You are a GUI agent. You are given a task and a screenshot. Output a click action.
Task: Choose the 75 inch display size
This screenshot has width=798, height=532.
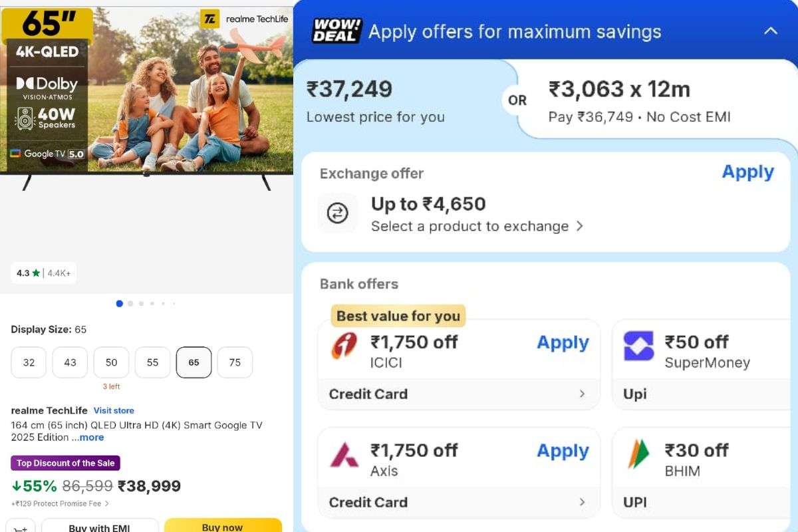tap(235, 362)
